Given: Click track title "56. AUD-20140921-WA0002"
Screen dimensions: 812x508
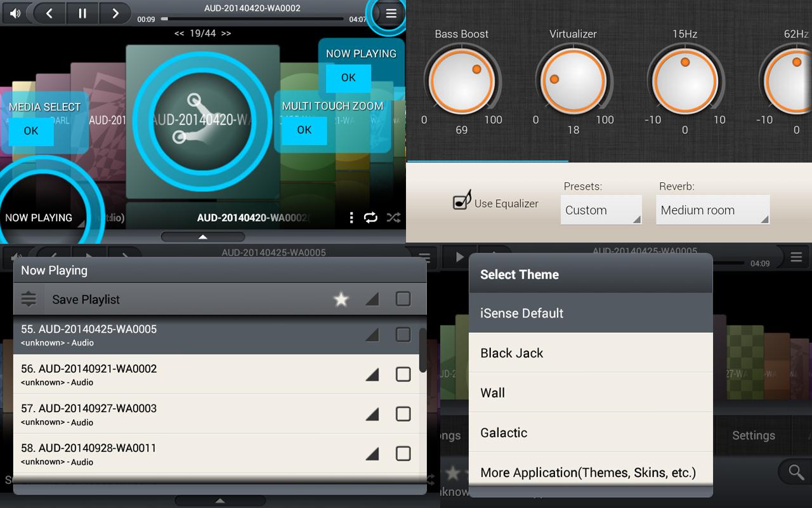Looking at the screenshot, I should [89, 369].
